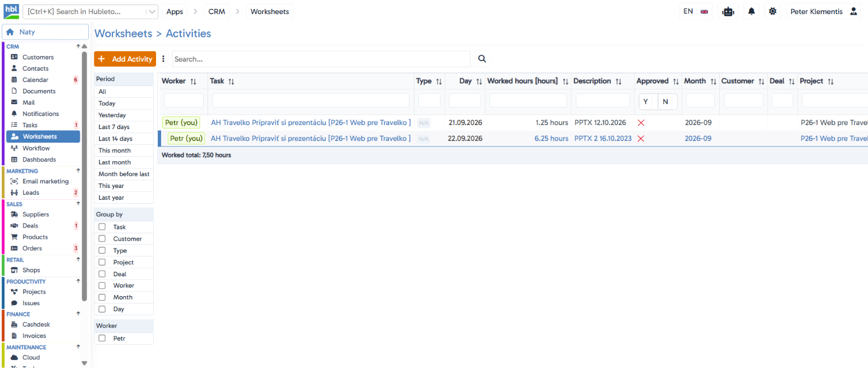The image size is (868, 368).
Task: Open Email marketing in sidebar
Action: pyautogui.click(x=45, y=181)
